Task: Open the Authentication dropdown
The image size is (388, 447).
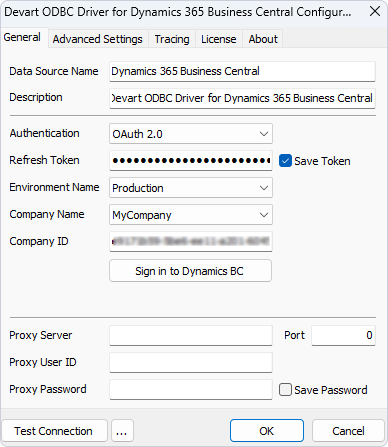Action: tap(191, 134)
